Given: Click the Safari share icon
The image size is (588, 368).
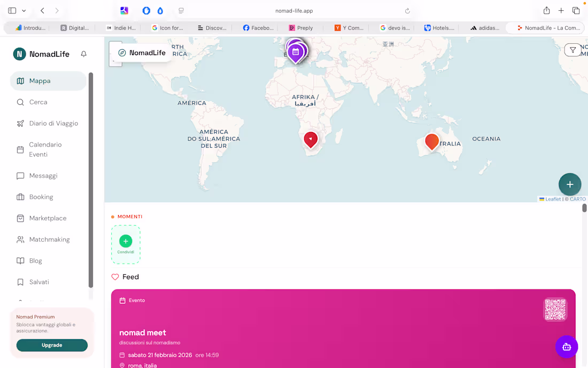Looking at the screenshot, I should click(546, 11).
